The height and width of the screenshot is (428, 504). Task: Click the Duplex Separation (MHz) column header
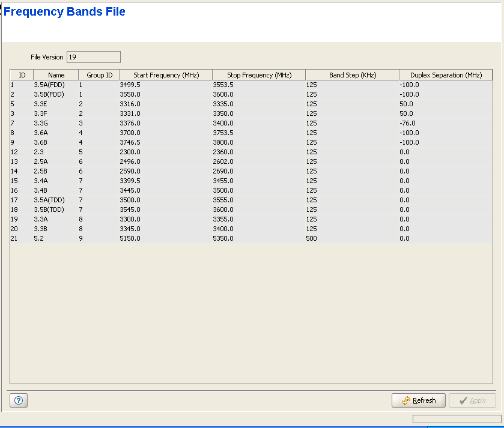pyautogui.click(x=446, y=75)
